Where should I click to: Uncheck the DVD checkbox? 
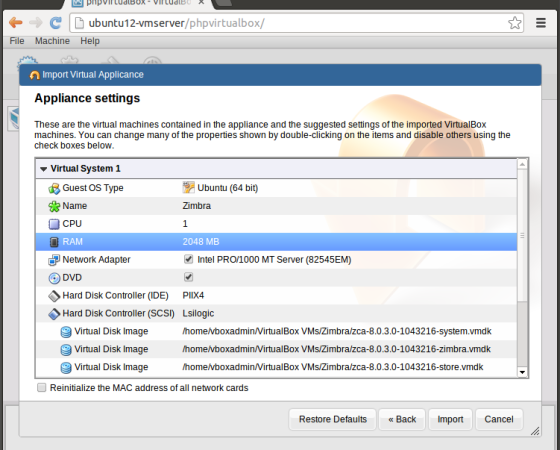point(188,277)
